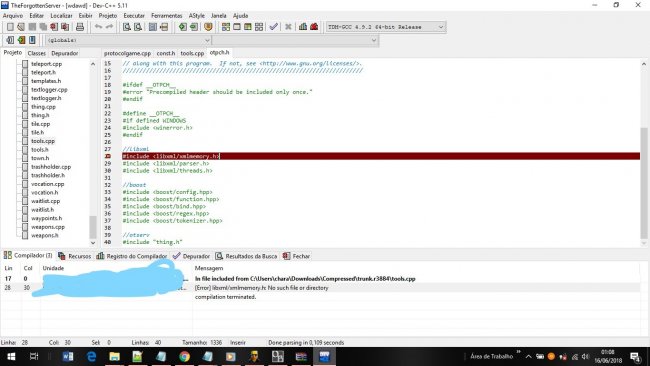This screenshot has height=366, width=650.
Task: Open the Registro do Compilador tab
Action: [x=132, y=256]
